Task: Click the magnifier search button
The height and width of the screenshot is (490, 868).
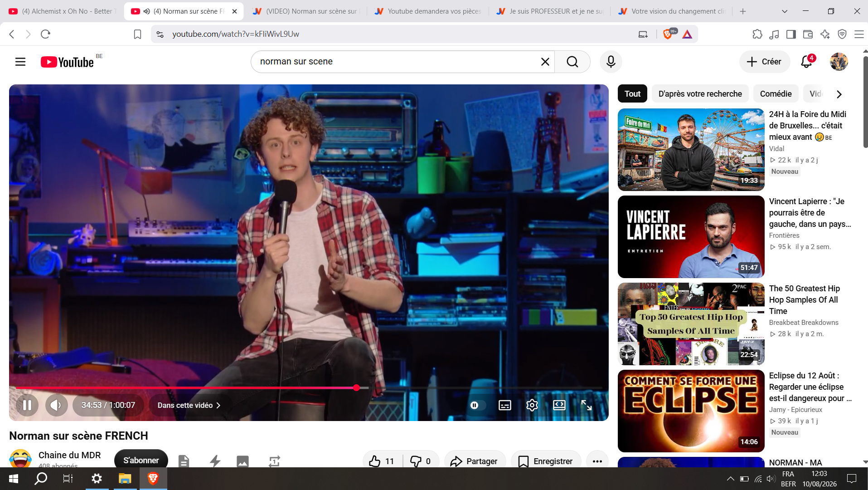Action: click(x=572, y=62)
